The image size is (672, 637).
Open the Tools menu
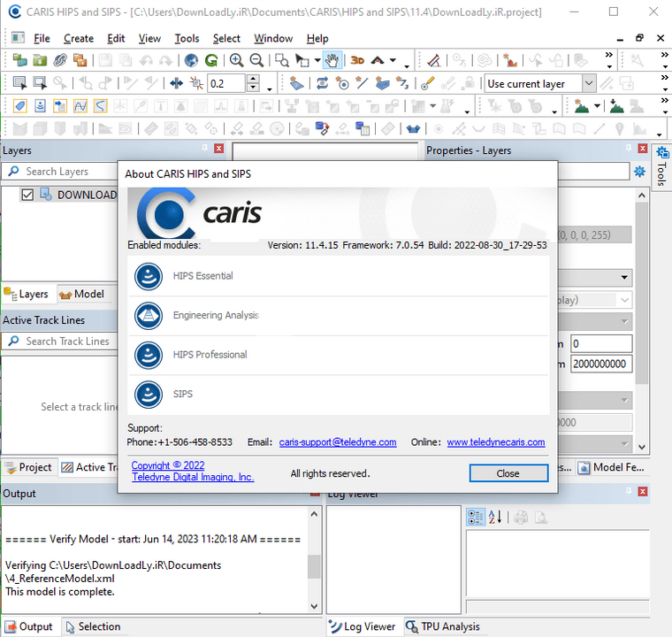tap(187, 39)
